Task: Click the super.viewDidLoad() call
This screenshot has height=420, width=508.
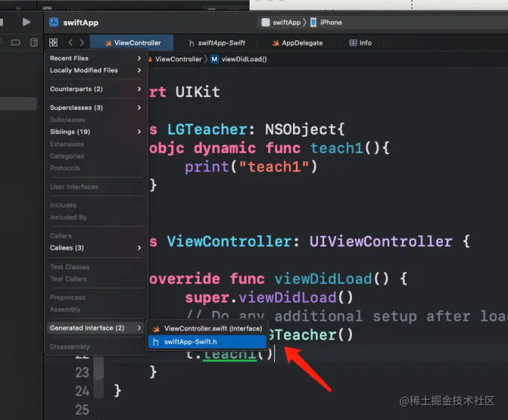Action: pyautogui.click(x=269, y=298)
